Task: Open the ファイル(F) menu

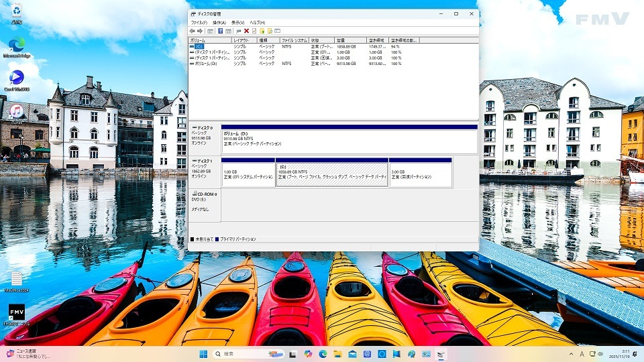Action: click(199, 22)
